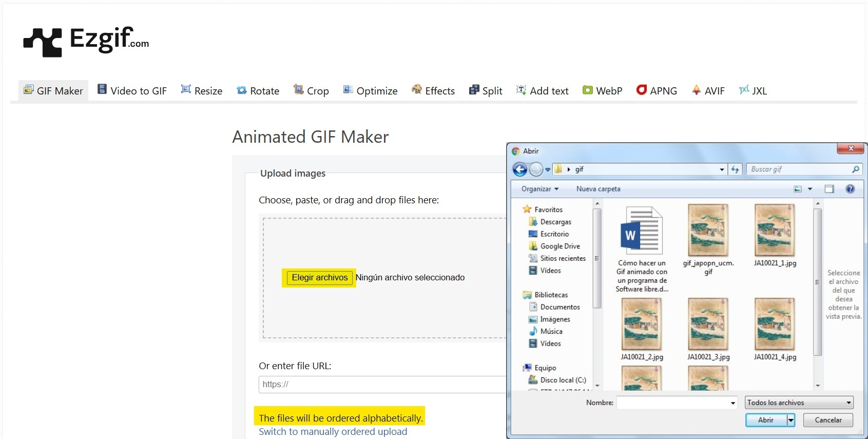Toggle the preview pane button

coord(830,189)
